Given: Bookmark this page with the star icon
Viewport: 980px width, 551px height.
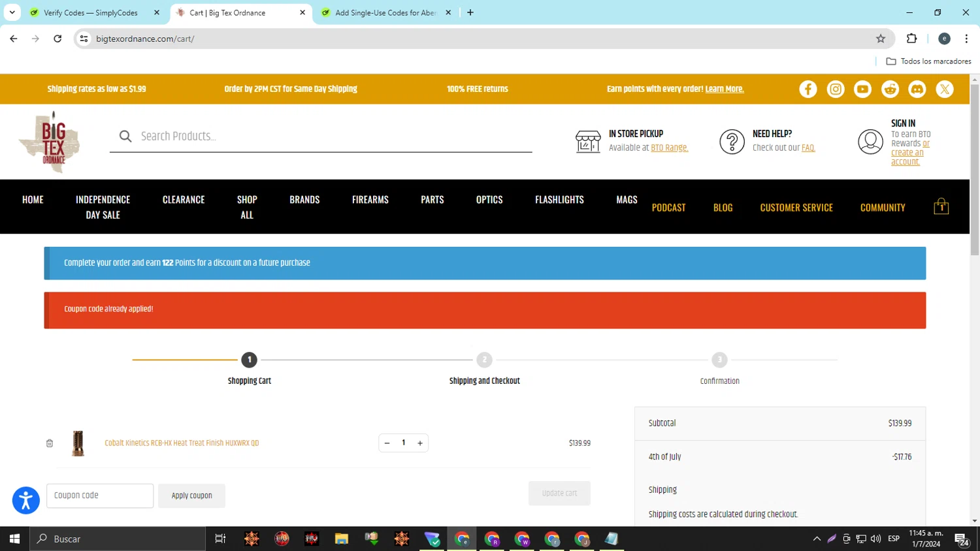Looking at the screenshot, I should [x=881, y=39].
